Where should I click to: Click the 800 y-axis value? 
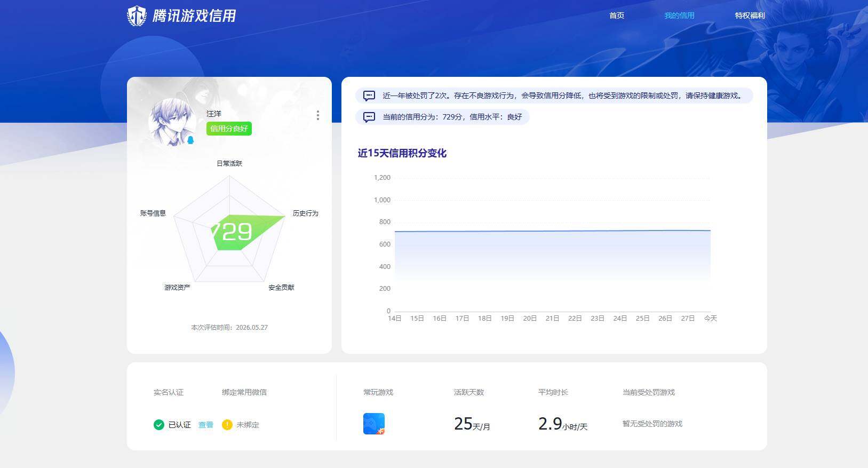pos(385,221)
